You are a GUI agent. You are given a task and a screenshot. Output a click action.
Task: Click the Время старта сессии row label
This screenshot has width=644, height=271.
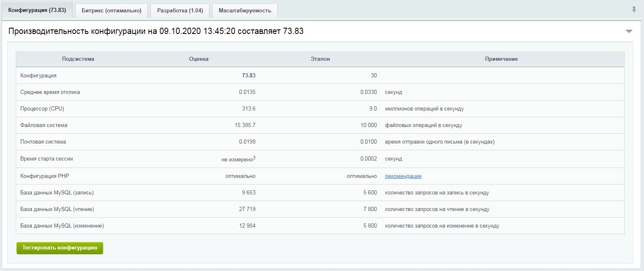(x=47, y=158)
